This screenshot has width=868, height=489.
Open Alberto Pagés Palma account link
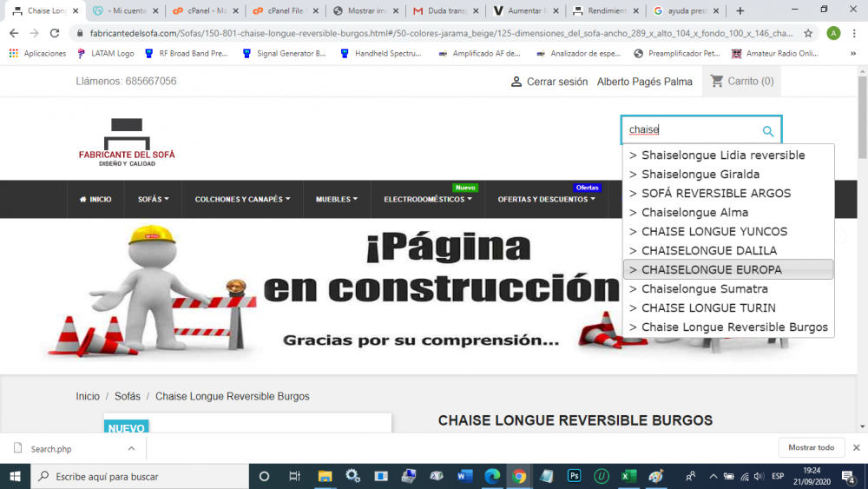pos(644,82)
